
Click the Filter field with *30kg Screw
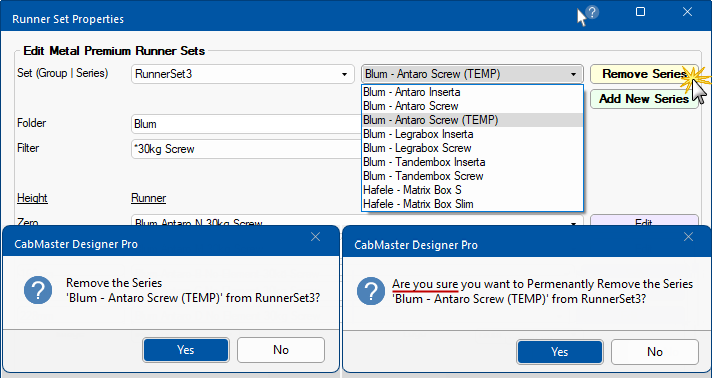[246, 149]
